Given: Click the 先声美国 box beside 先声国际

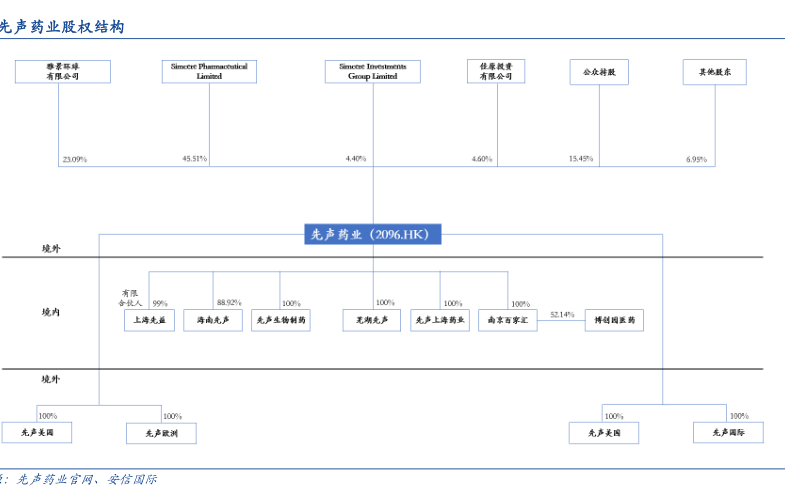Looking at the screenshot, I should tap(603, 432).
